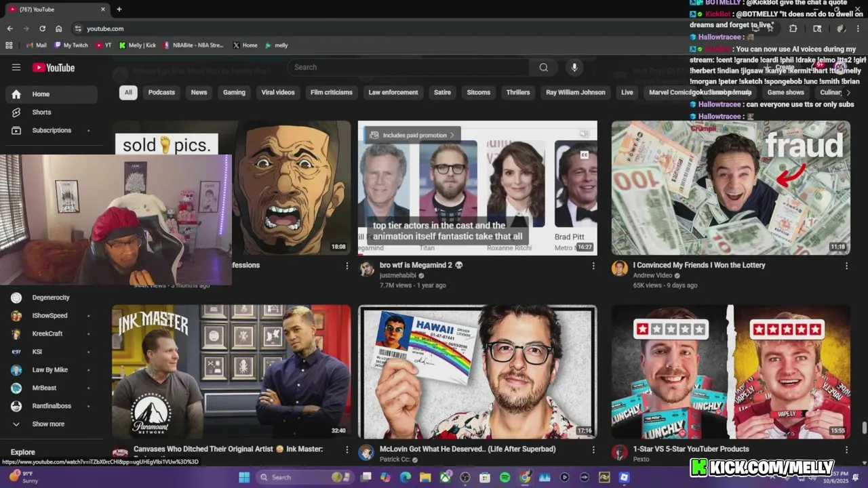Image resolution: width=868 pixels, height=488 pixels.
Task: Open more options for Megamind 2 video
Action: [x=593, y=266]
